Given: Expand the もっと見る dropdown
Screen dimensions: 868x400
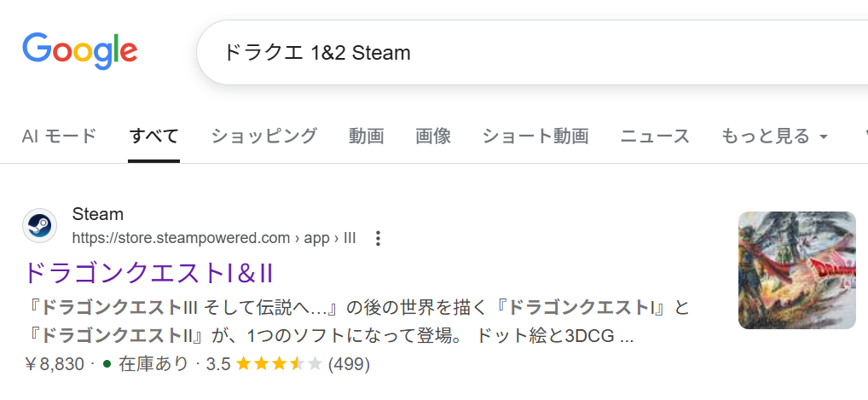Looking at the screenshot, I should click(774, 136).
